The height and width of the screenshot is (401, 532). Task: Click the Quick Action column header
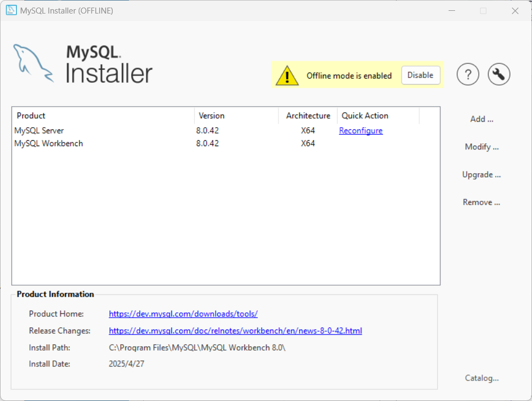(x=378, y=116)
